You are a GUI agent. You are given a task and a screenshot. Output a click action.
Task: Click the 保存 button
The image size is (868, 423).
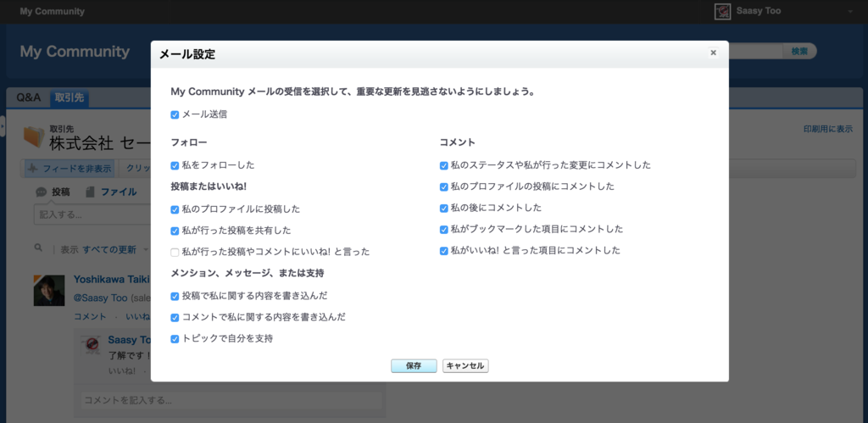click(414, 366)
